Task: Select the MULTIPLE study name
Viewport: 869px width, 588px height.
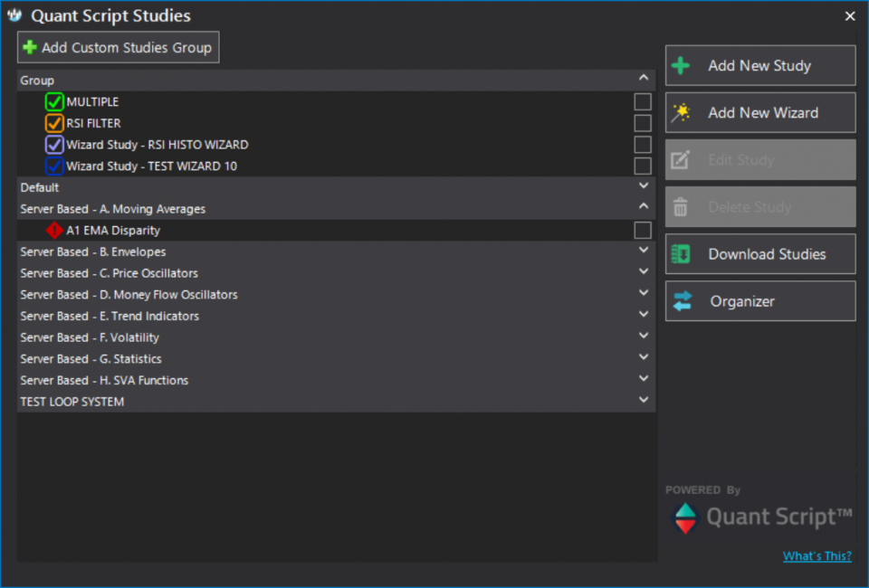Action: click(92, 102)
